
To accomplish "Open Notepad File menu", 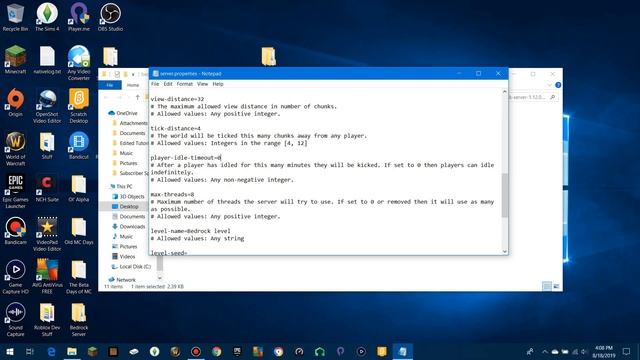I will pyautogui.click(x=155, y=84).
